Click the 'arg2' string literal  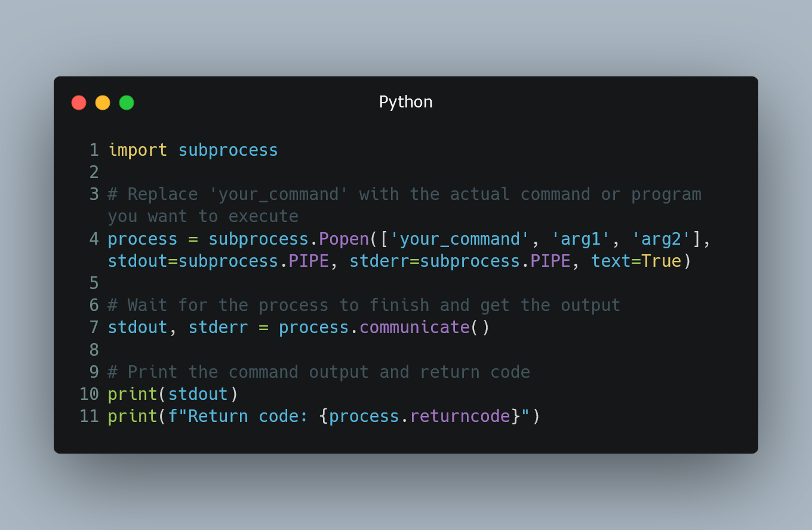point(661,239)
